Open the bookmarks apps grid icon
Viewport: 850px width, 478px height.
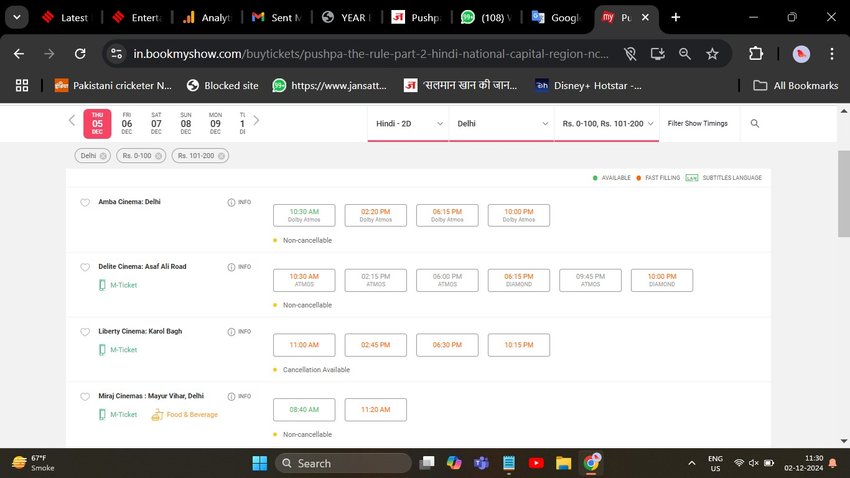[22, 86]
